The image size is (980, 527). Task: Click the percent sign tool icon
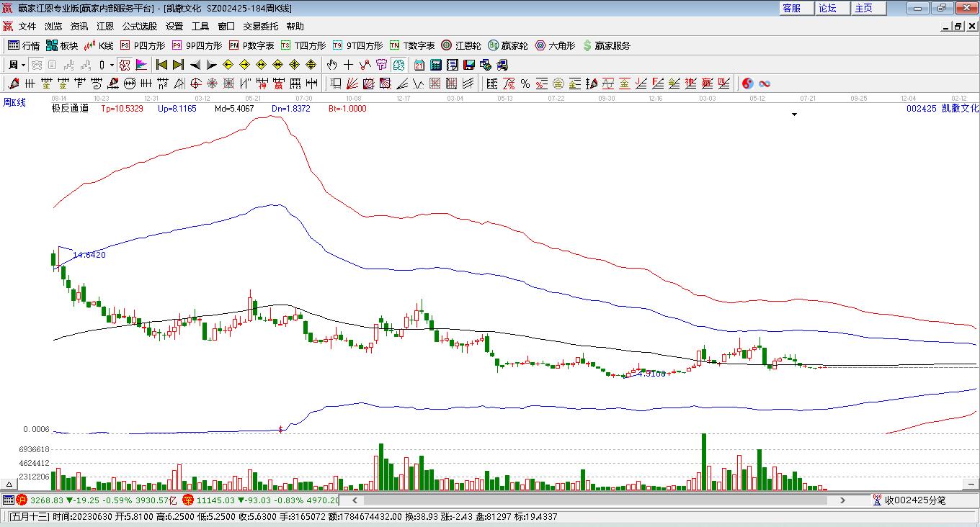pyautogui.click(x=525, y=84)
